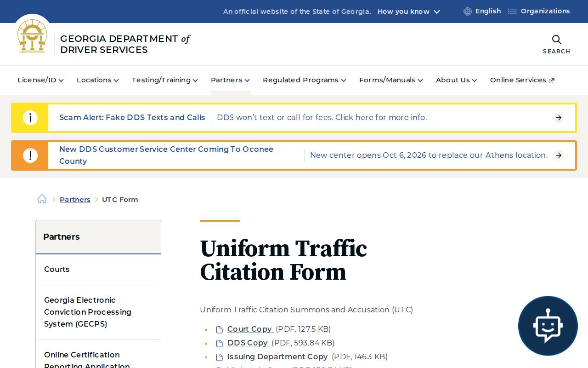Click the home breadcrumb icon

42,199
